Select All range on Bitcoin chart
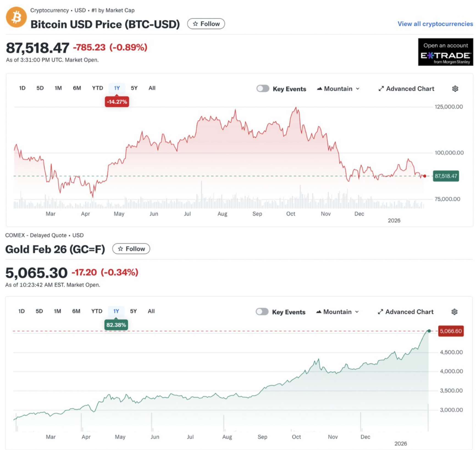 [152, 88]
